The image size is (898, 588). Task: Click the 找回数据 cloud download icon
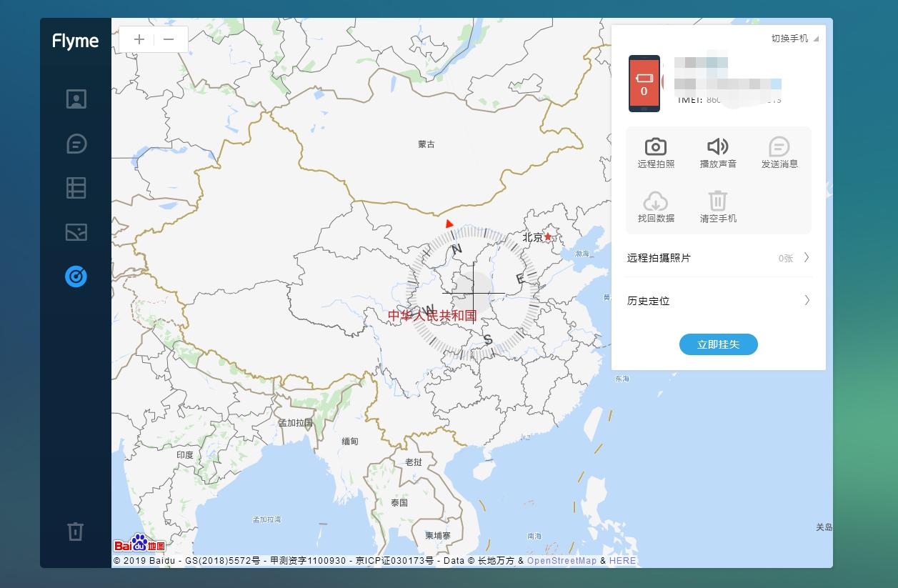coord(656,201)
